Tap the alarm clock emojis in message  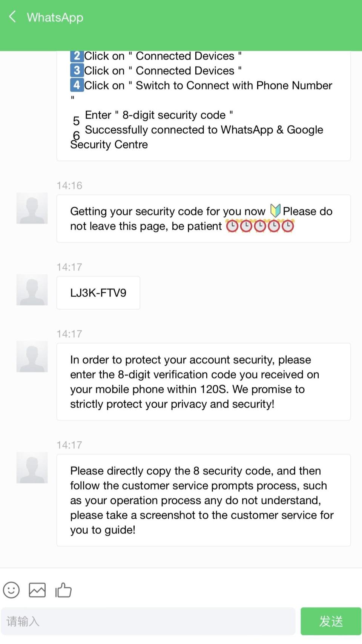(x=260, y=226)
